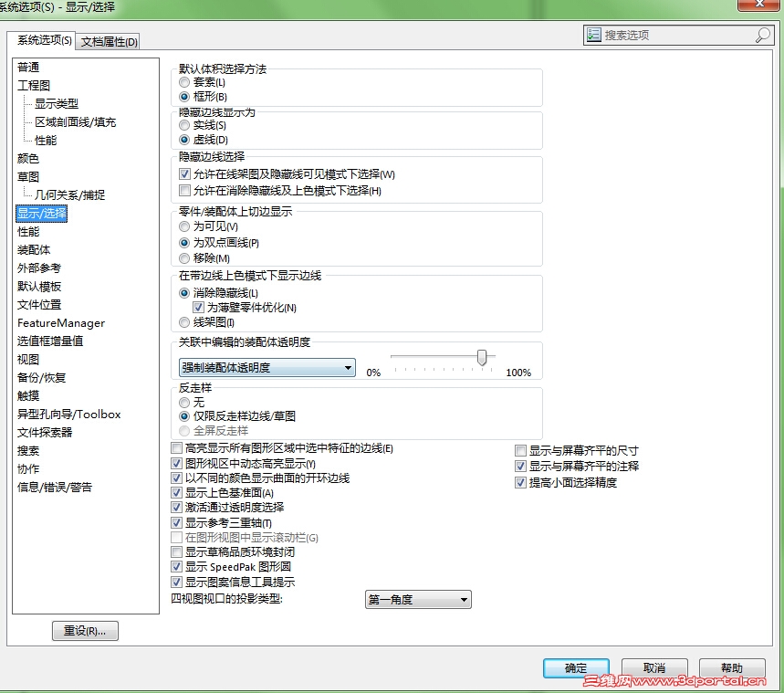The height and width of the screenshot is (693, 784).
Task: Select 颜色 in the options tree
Action: pyautogui.click(x=27, y=158)
